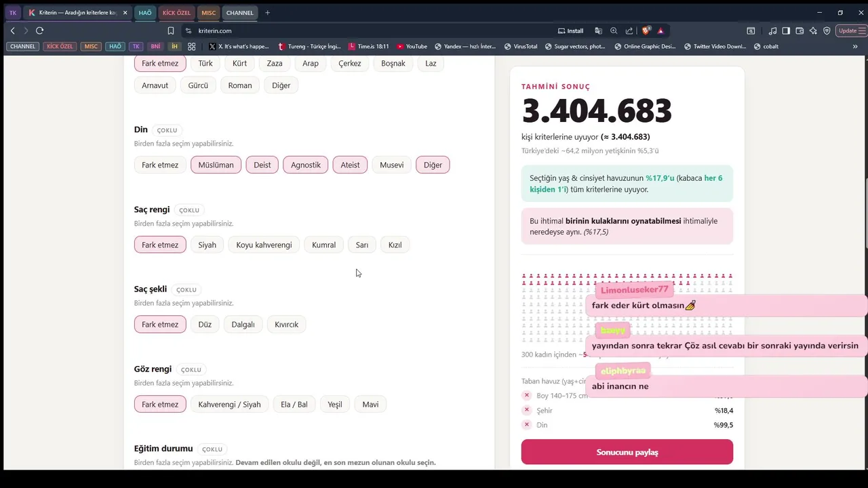Select Ela / Bal eye color
868x488 pixels.
pyautogui.click(x=294, y=405)
